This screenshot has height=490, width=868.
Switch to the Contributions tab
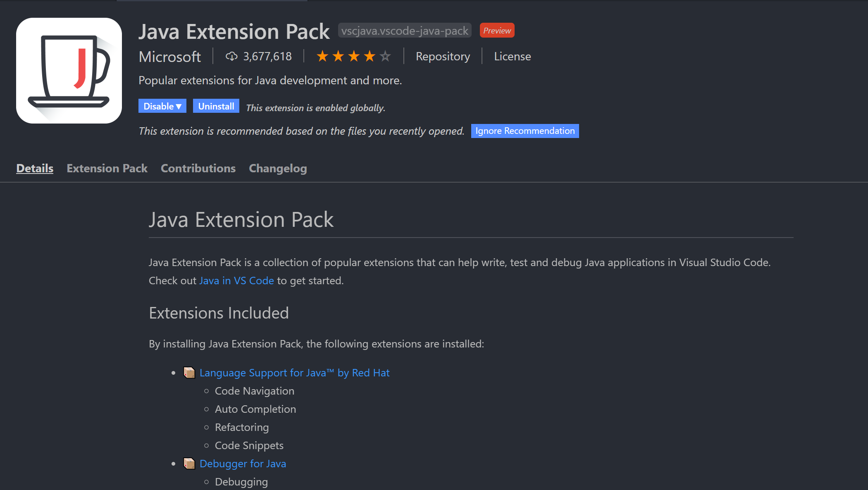pyautogui.click(x=198, y=168)
